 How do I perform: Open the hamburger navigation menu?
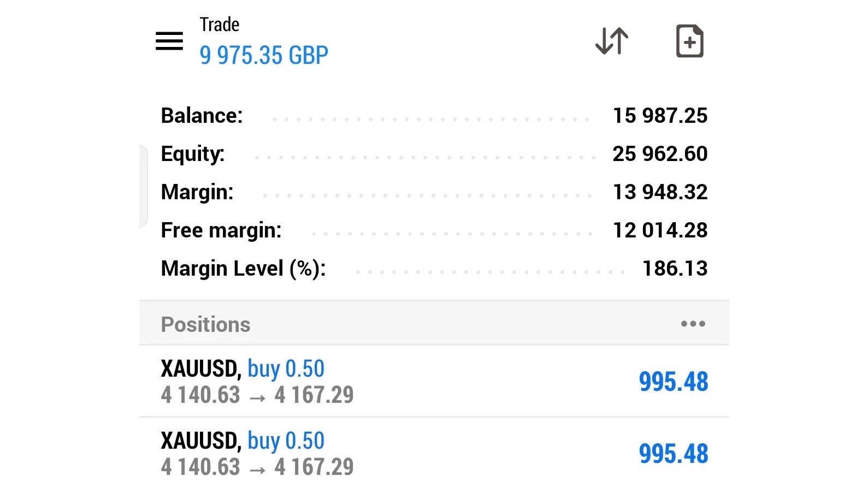169,41
